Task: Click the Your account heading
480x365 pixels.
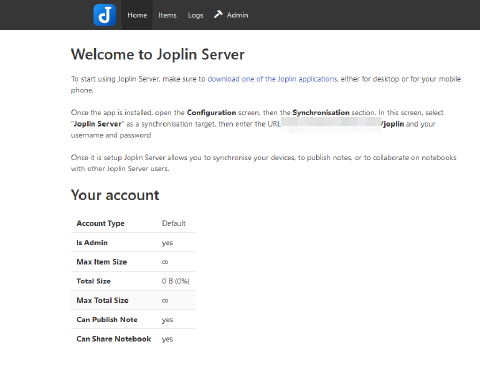Action: click(x=115, y=195)
